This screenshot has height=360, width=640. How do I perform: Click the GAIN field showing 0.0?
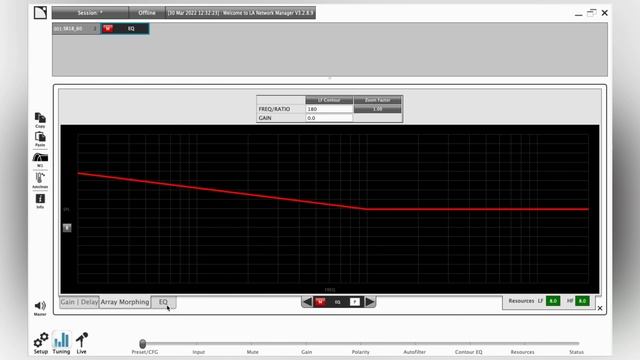click(x=329, y=118)
